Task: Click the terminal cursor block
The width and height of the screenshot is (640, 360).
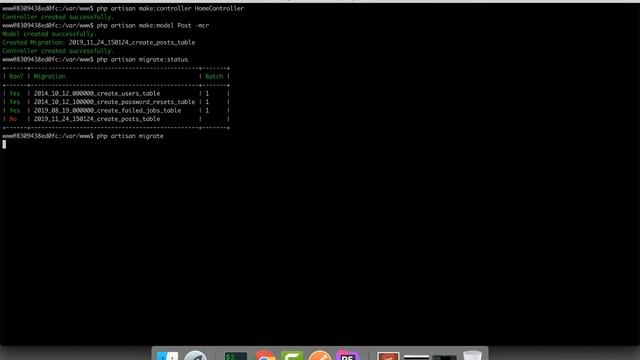Action: tap(4, 144)
